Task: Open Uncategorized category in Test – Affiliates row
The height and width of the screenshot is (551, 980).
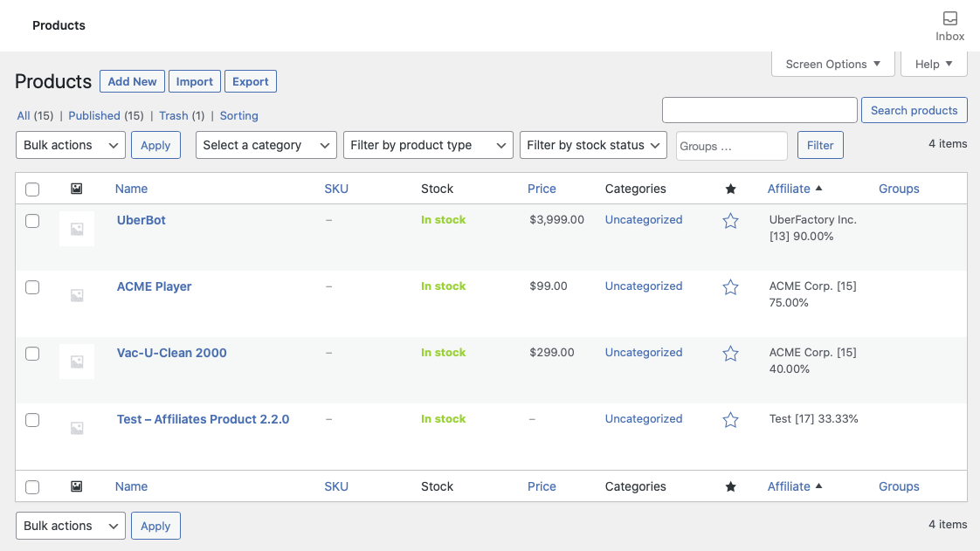Action: coord(643,418)
